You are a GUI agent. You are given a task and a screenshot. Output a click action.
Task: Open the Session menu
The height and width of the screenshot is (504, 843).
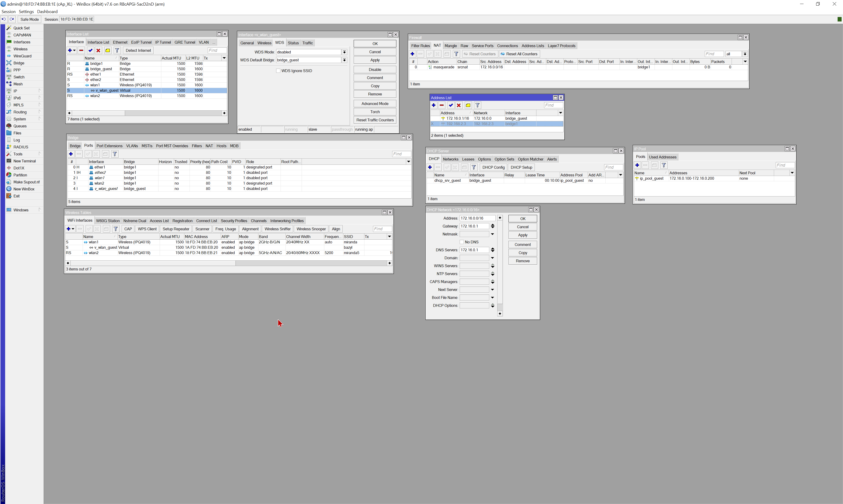(x=8, y=11)
